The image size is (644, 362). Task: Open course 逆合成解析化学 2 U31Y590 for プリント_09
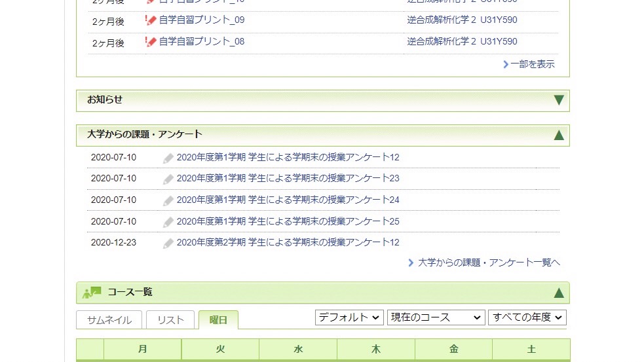click(x=462, y=20)
